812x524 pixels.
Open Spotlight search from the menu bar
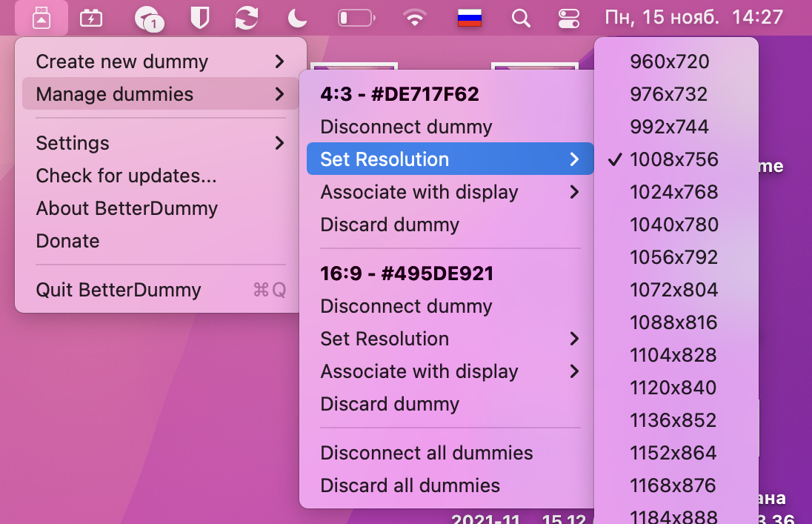point(521,19)
